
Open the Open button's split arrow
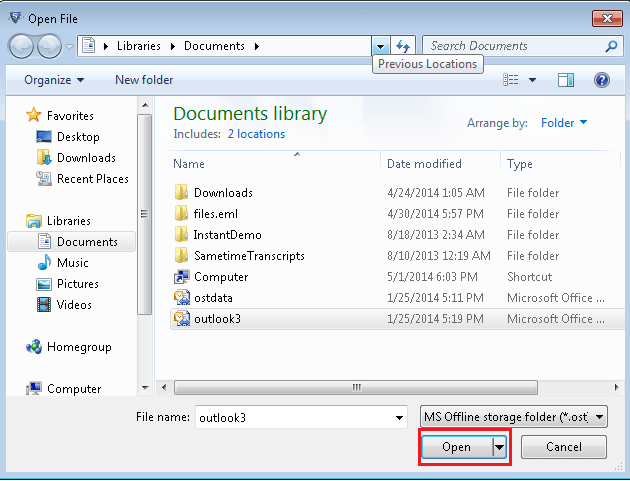click(499, 447)
